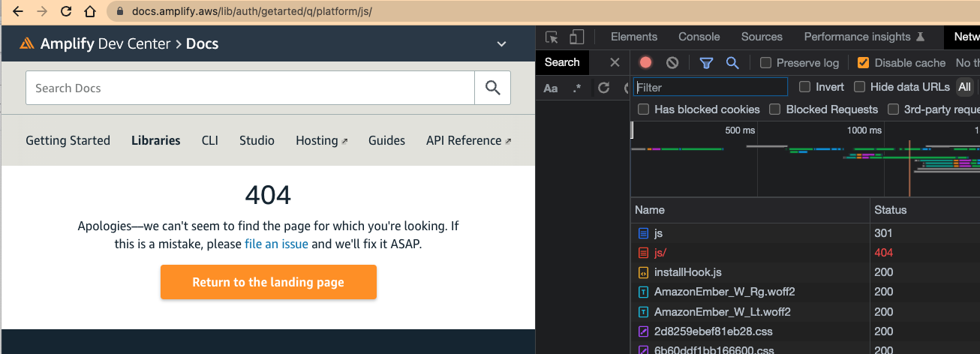Close the DevTools Search panel tab

click(615, 62)
